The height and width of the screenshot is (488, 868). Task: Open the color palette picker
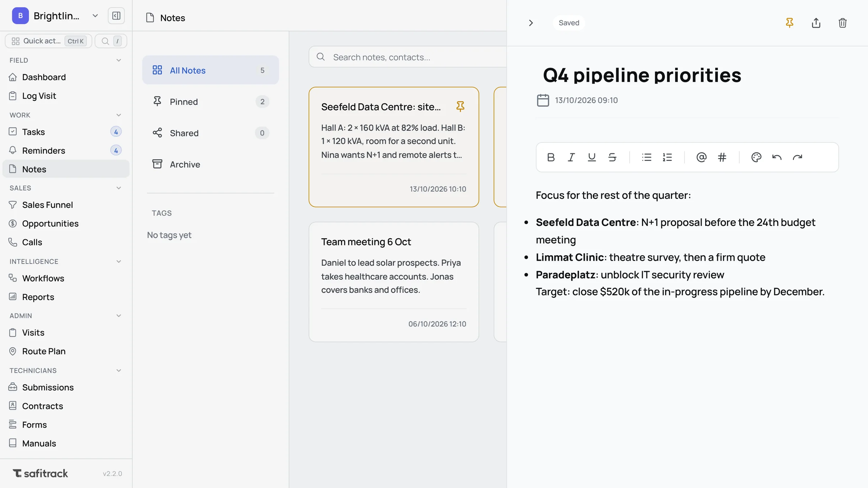point(756,157)
